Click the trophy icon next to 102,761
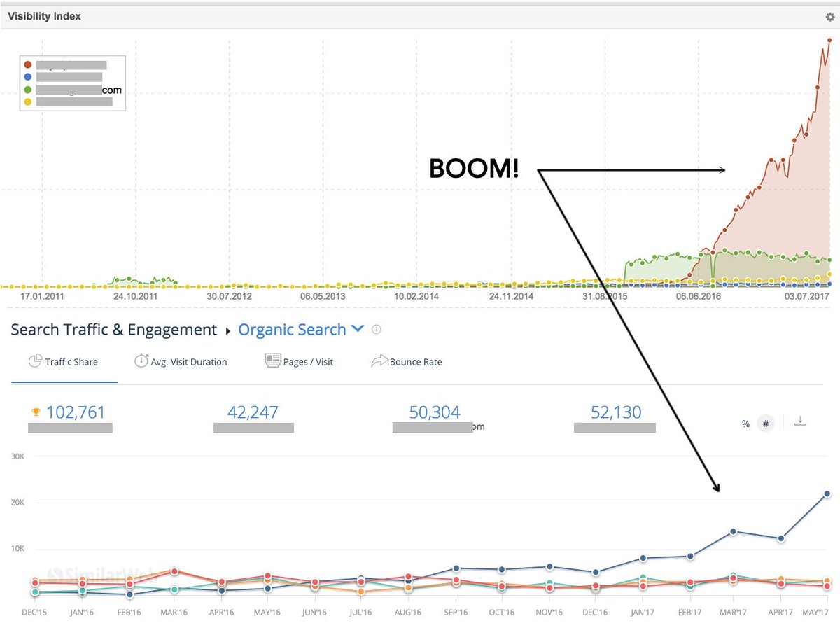The height and width of the screenshot is (628, 840). (36, 412)
